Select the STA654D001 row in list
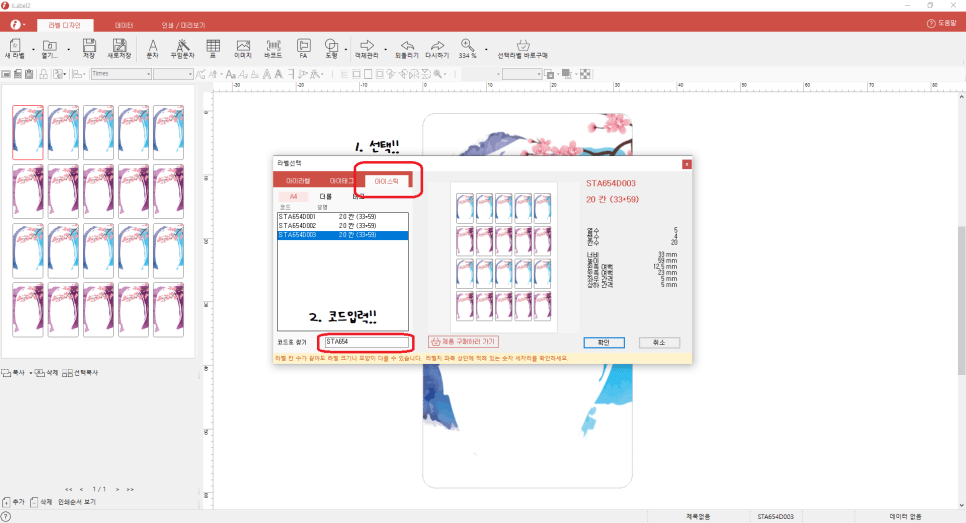 (343, 217)
